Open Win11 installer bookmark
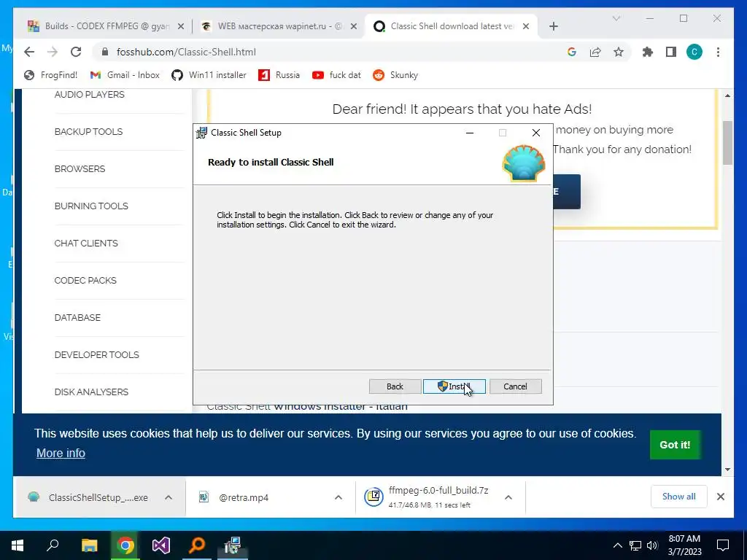 209,75
